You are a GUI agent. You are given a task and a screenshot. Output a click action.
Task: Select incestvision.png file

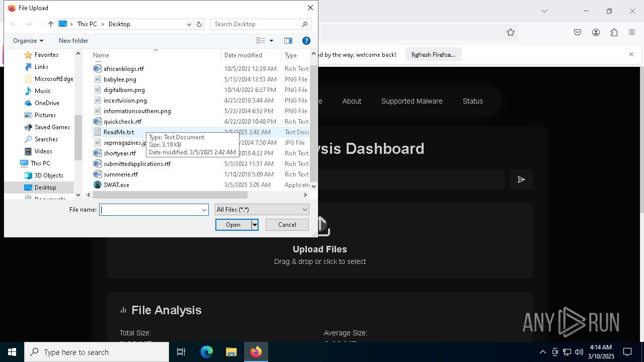[x=125, y=101]
